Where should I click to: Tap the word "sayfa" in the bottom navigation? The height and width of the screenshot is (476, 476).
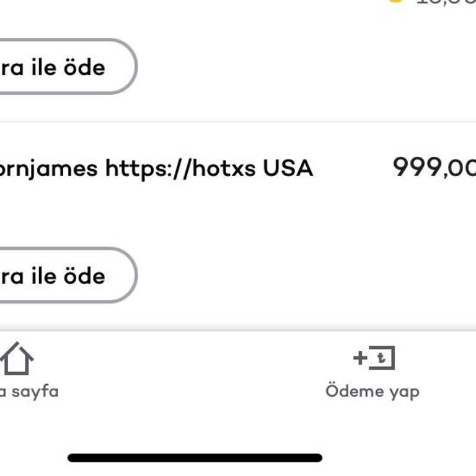35,391
